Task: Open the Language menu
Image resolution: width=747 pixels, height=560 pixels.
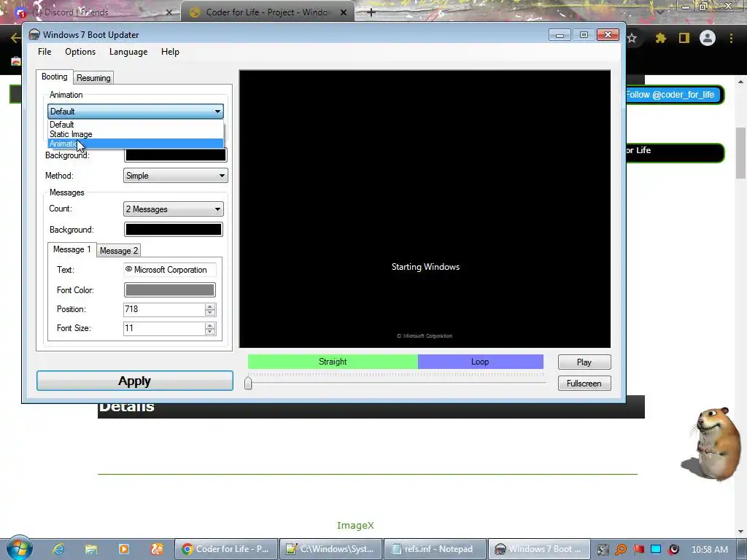Action: tap(128, 52)
